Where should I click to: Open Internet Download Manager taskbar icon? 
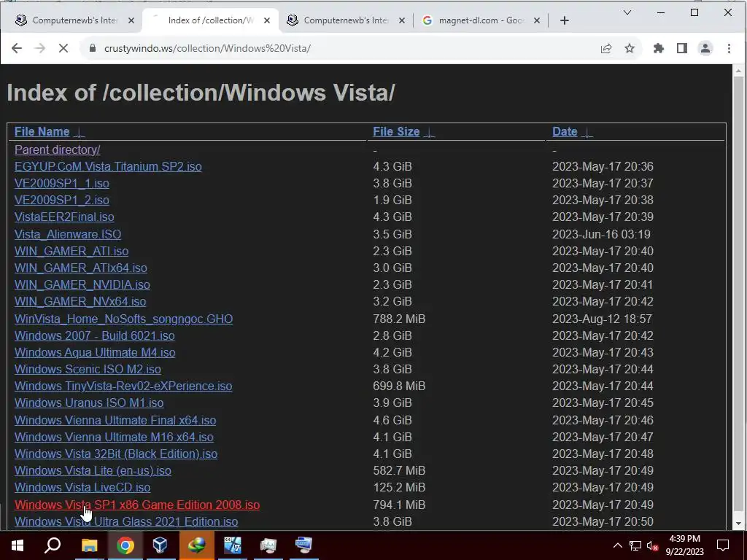[x=196, y=545]
